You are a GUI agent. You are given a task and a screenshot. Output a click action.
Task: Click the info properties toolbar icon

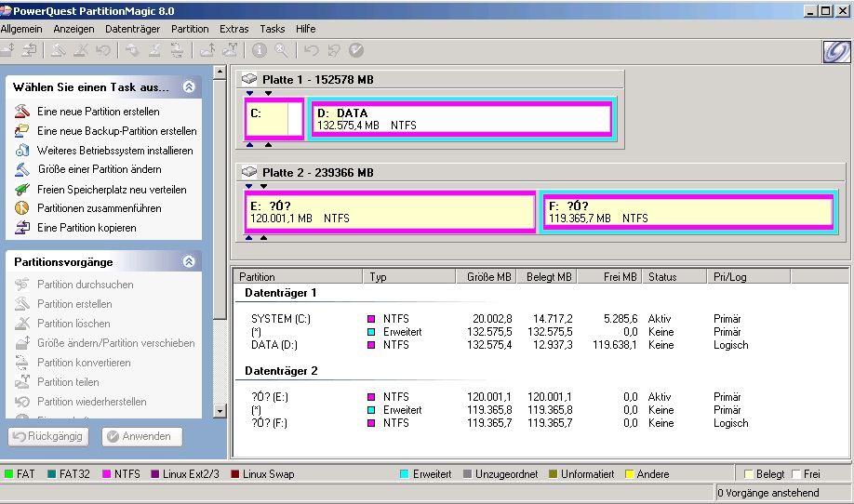point(260,50)
